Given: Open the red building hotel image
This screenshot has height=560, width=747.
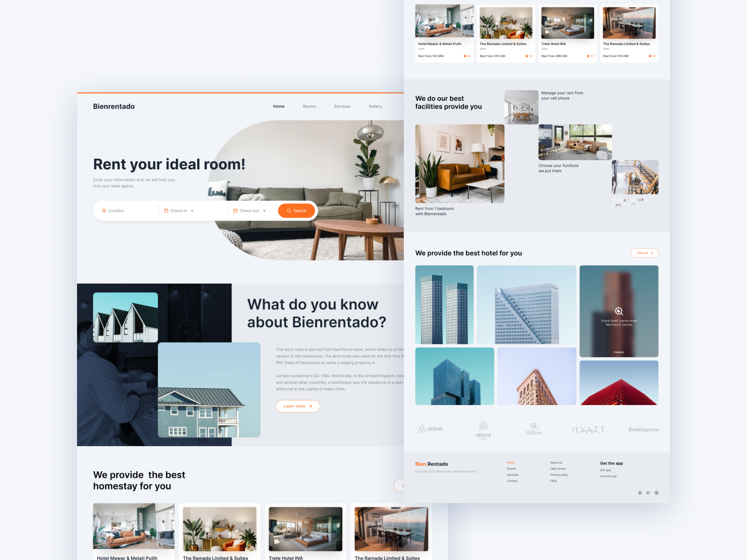Looking at the screenshot, I should [619, 383].
